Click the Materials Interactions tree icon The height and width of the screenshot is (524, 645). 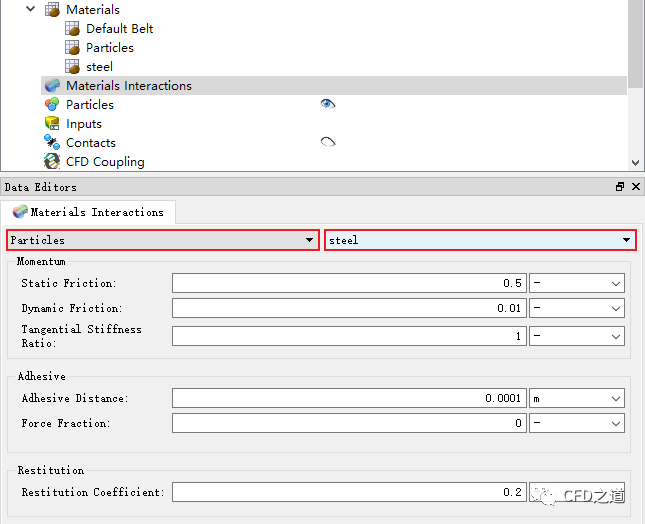click(52, 86)
